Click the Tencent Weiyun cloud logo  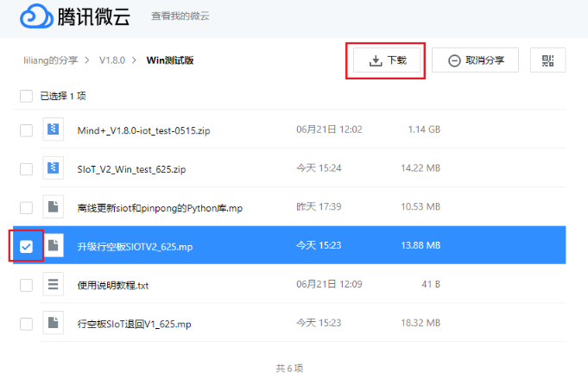coord(36,16)
